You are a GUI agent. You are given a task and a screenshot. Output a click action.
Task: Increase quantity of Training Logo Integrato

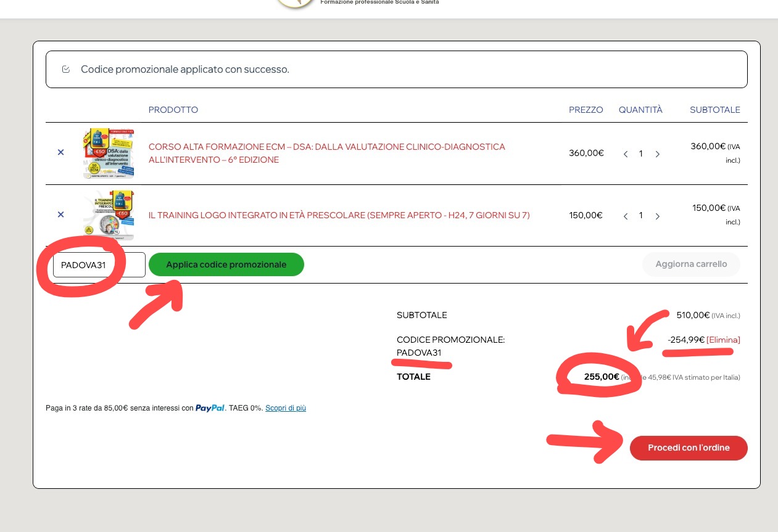657,216
